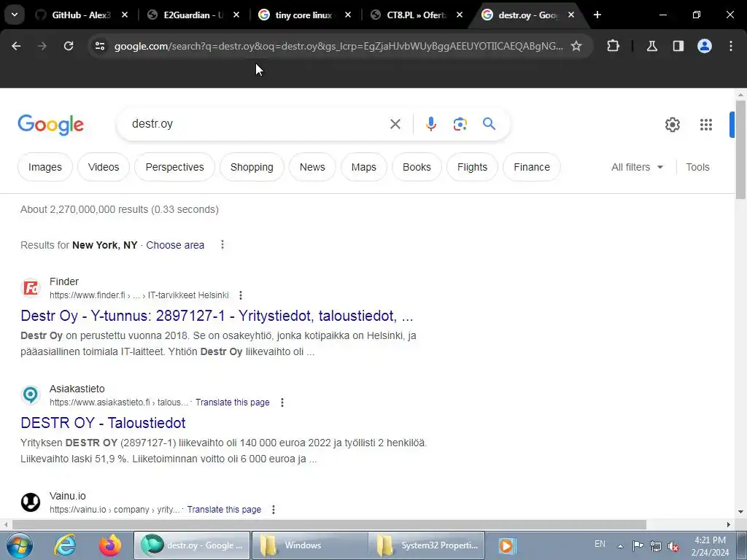747x560 pixels.
Task: Show hidden system tray icons
Action: point(620,546)
